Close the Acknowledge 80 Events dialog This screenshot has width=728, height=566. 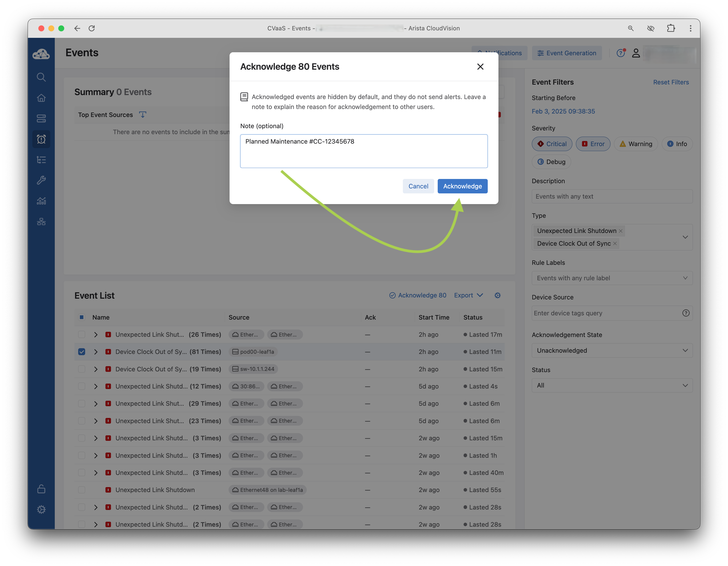tap(480, 67)
